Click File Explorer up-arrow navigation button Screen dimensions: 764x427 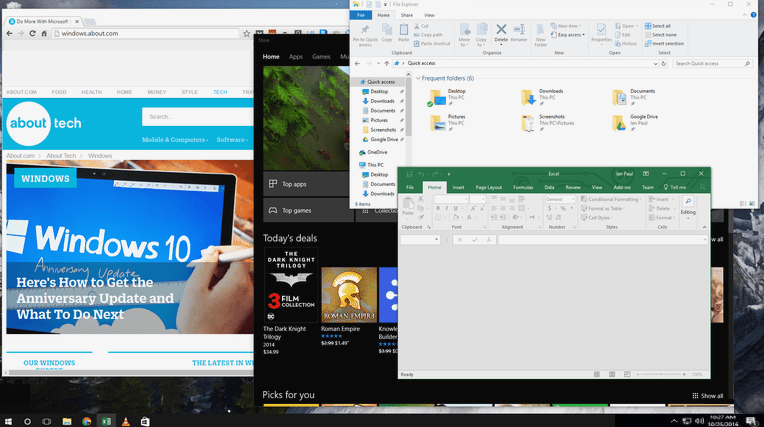[386, 63]
